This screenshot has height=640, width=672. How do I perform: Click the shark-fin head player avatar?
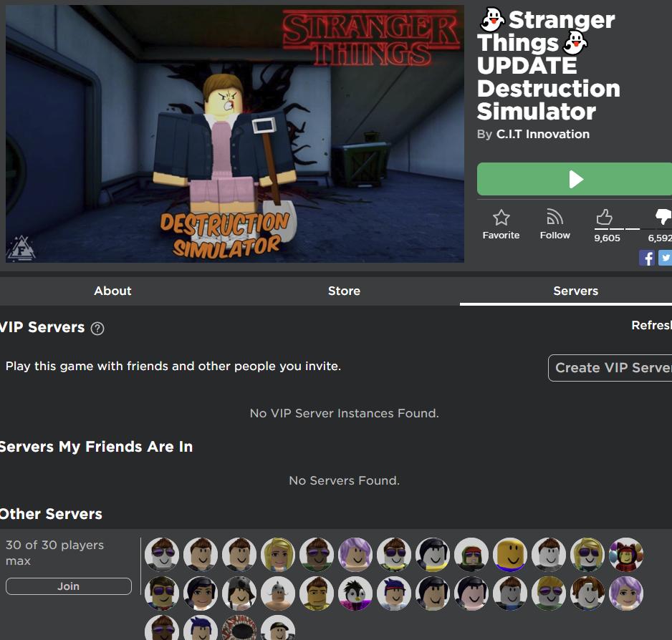(278, 593)
